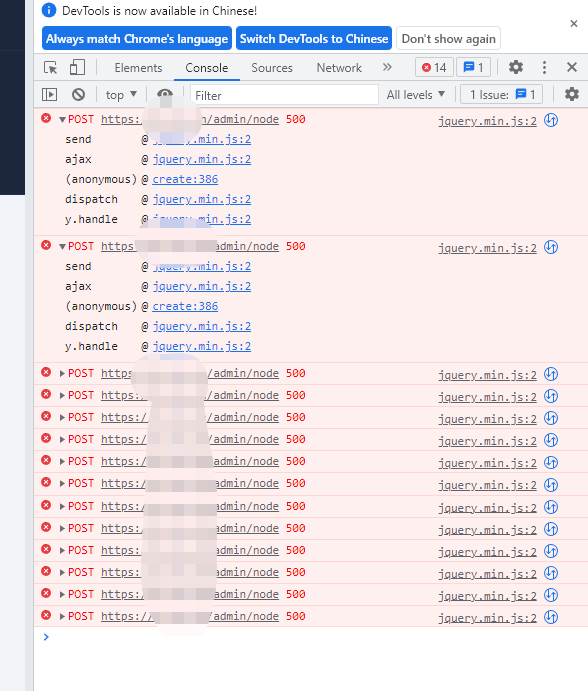Close the DevTools panel
This screenshot has height=691, width=588.
click(572, 67)
